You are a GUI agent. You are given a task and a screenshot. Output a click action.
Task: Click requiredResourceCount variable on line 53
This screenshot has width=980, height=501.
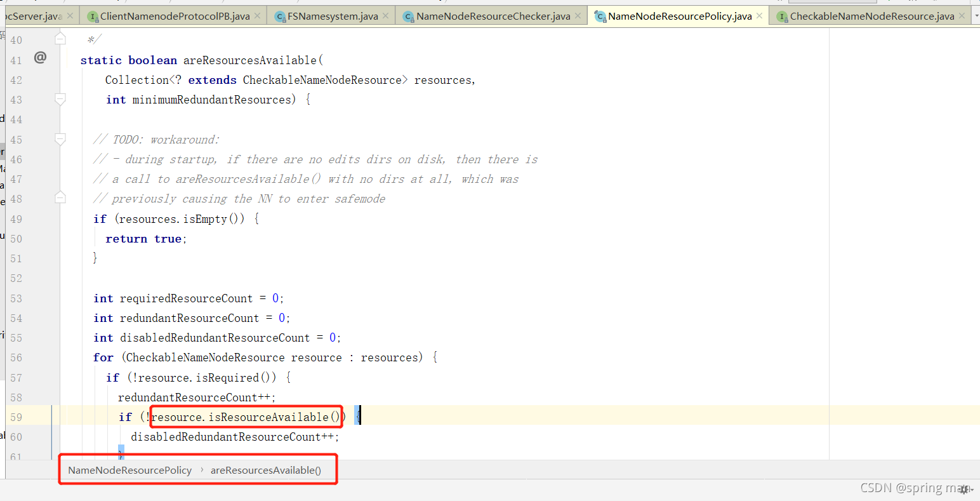(x=186, y=298)
